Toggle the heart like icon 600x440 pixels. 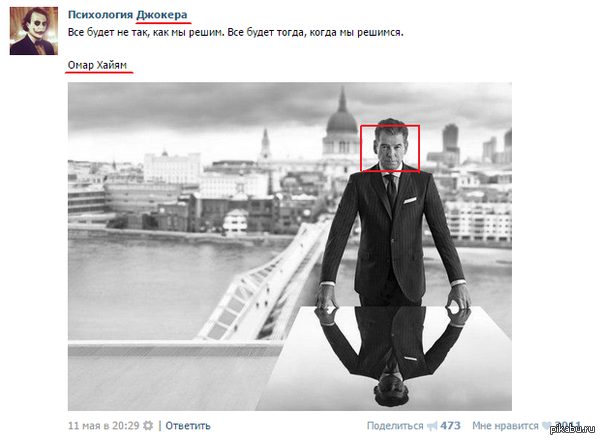tap(548, 426)
